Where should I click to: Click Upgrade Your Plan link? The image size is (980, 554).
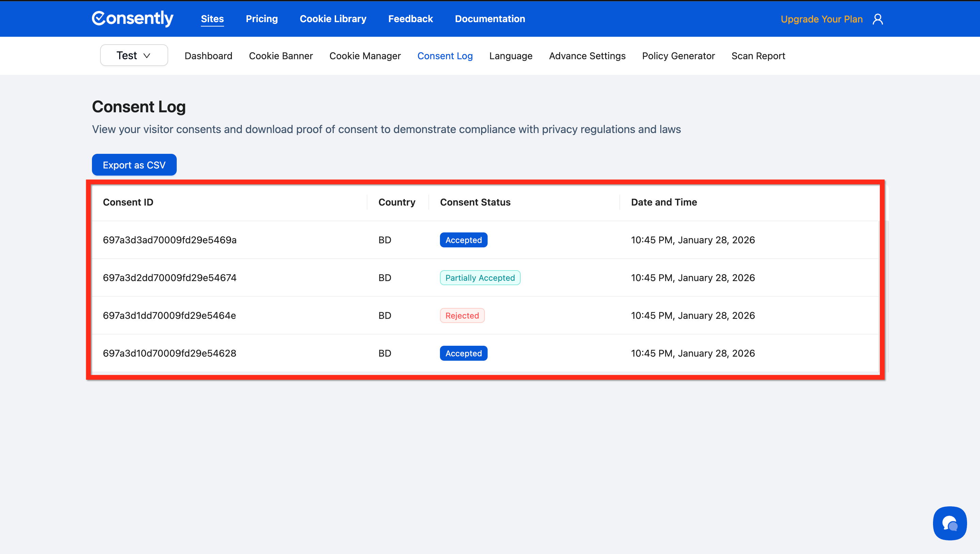click(x=821, y=19)
